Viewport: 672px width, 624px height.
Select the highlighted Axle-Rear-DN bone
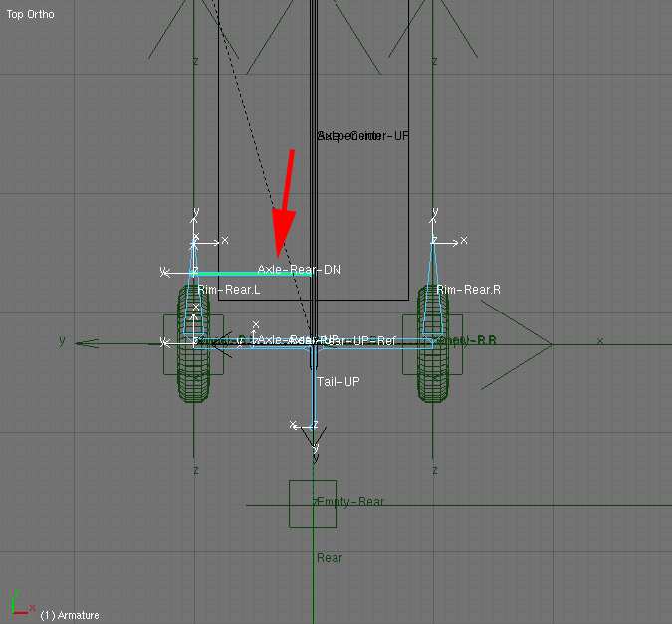tap(253, 273)
